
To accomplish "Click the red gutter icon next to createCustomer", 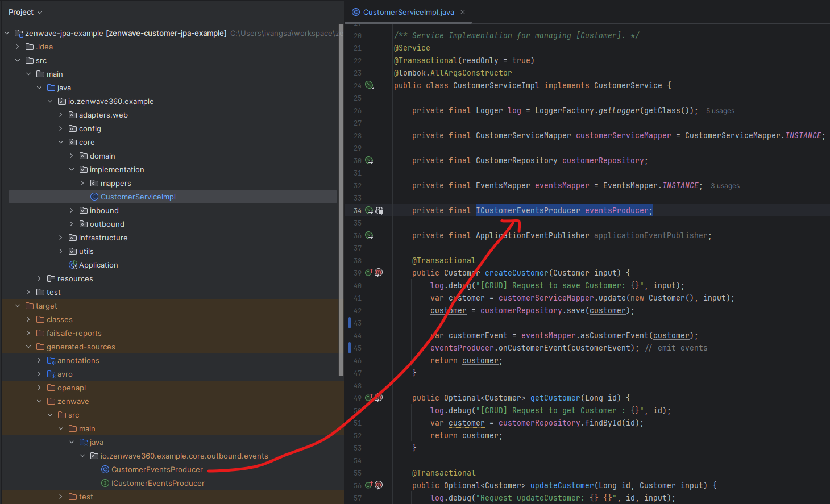I will 379,273.
